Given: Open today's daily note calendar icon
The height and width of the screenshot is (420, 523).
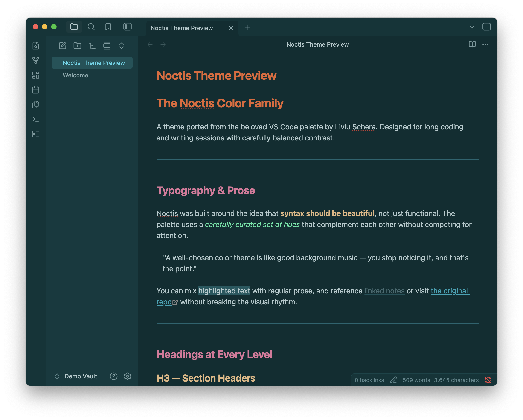Looking at the screenshot, I should pos(36,90).
